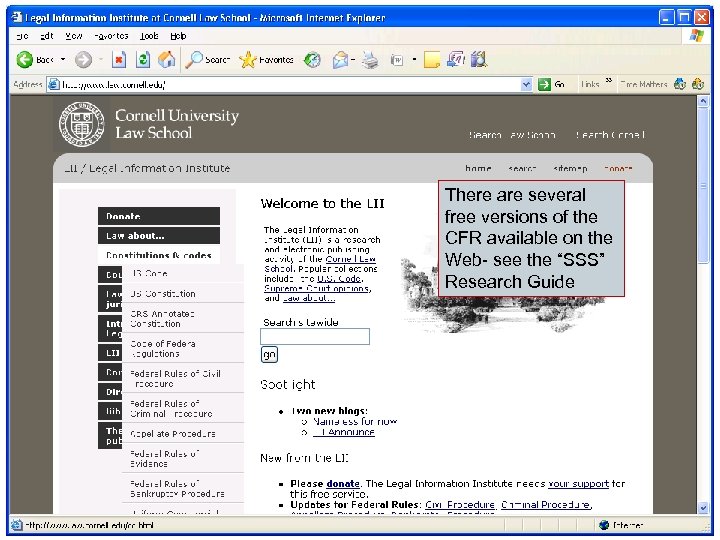This screenshot has height=540, width=720.
Task: Click the bold donate link in news
Action: (x=343, y=484)
